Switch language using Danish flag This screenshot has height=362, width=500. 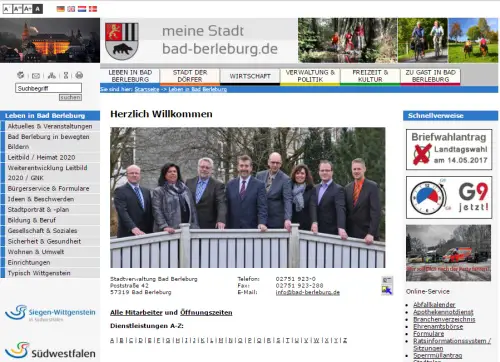[93, 9]
